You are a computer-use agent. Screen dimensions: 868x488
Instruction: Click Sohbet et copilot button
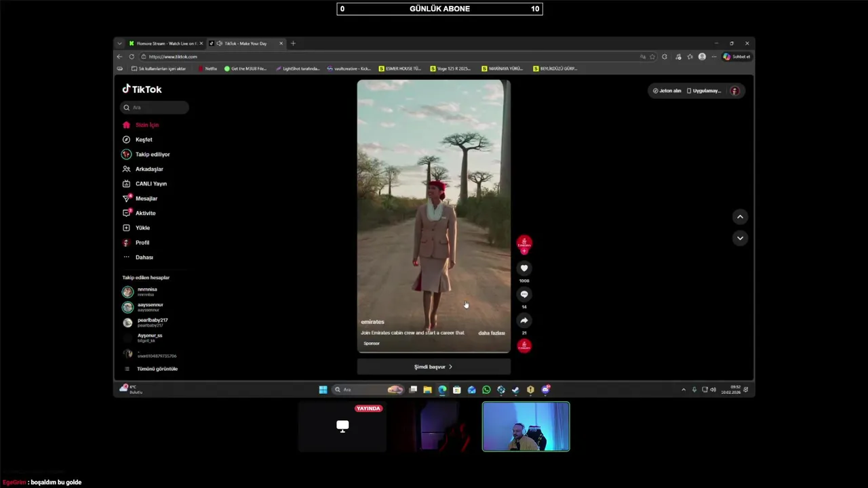(x=736, y=57)
